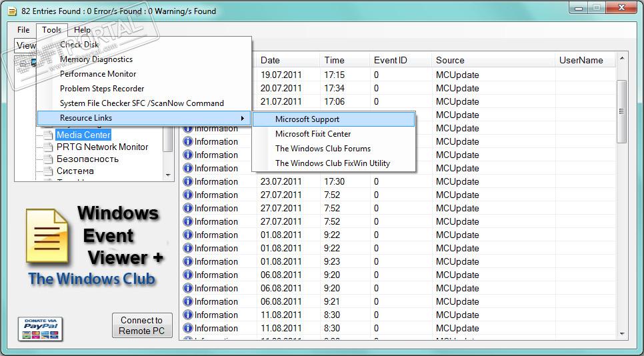This screenshot has height=356, width=644.
Task: Expand the Resource Links submenu
Action: [x=144, y=118]
